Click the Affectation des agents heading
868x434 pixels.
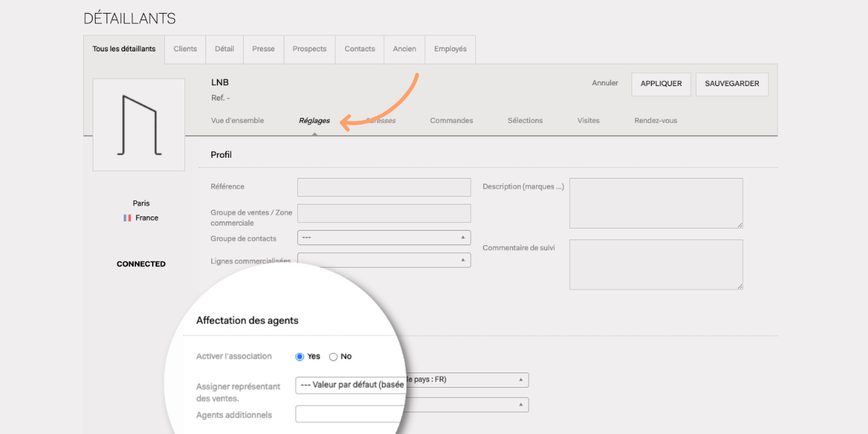coord(247,320)
